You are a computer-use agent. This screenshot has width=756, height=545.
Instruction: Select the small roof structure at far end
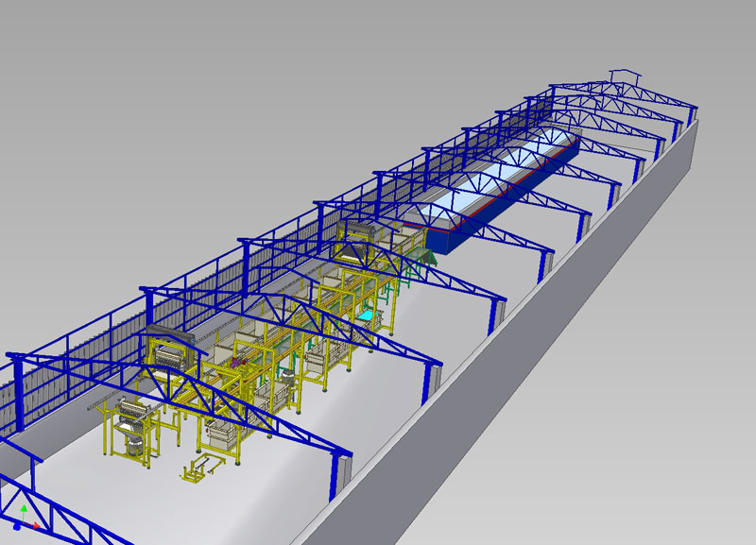click(x=625, y=75)
